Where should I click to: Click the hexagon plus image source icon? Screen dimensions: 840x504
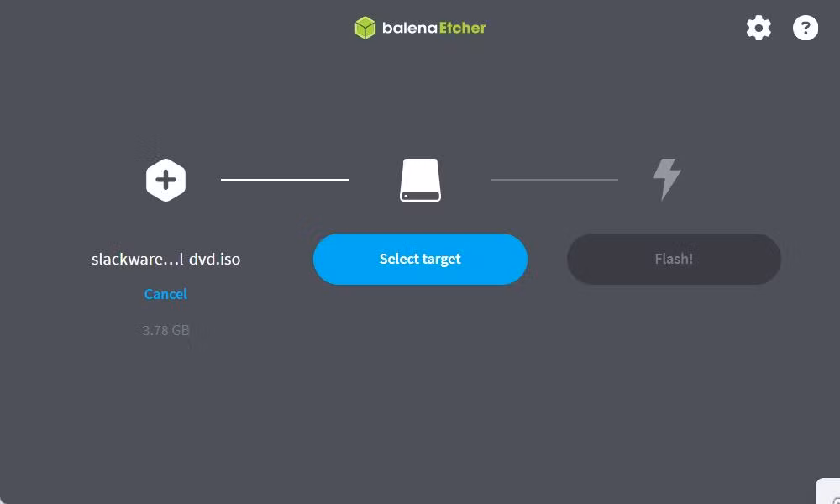[x=165, y=180]
